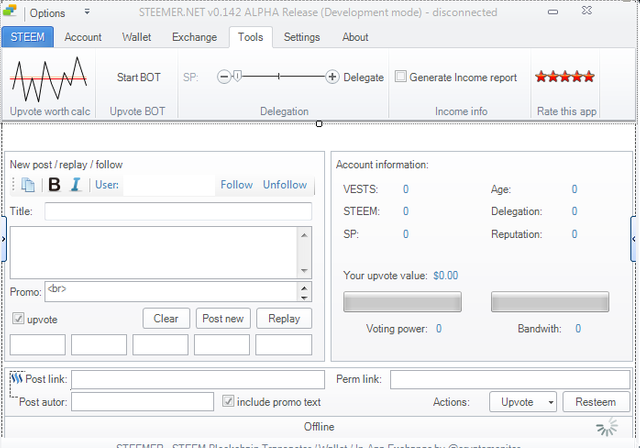This screenshot has width=640, height=448.
Task: Click the loading spinner in status bar
Action: tap(607, 427)
